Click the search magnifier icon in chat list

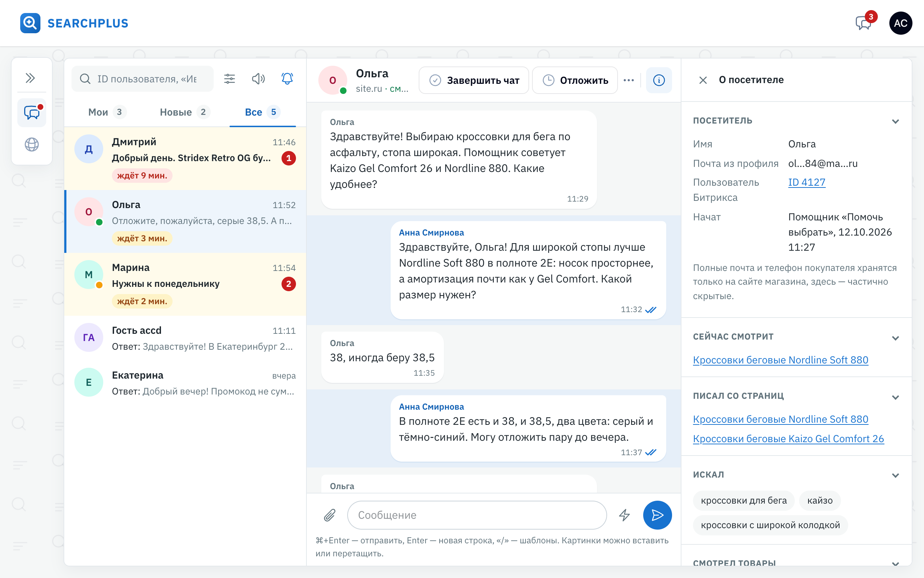pos(85,79)
